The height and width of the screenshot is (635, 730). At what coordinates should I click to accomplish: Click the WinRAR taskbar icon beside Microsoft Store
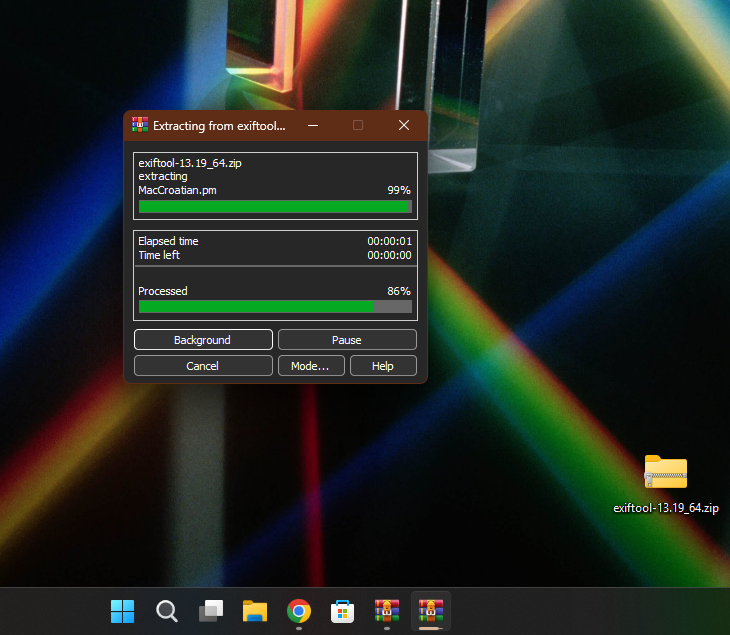click(x=387, y=611)
